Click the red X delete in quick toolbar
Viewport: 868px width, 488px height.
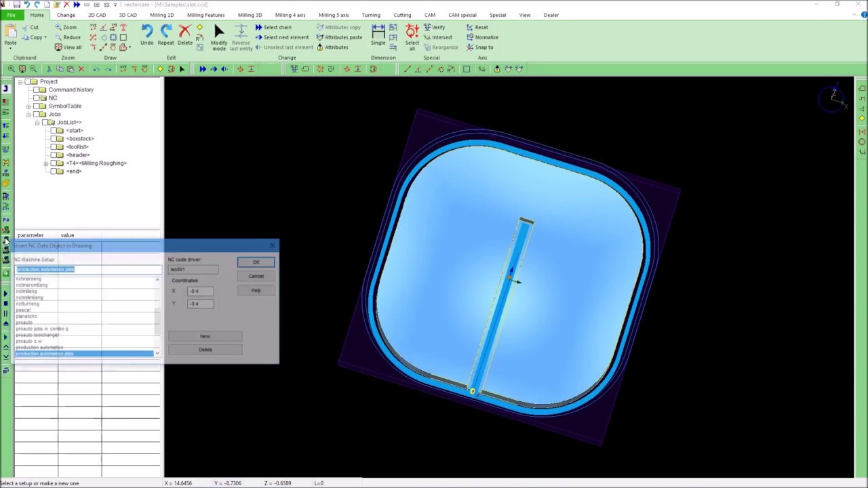(81, 69)
